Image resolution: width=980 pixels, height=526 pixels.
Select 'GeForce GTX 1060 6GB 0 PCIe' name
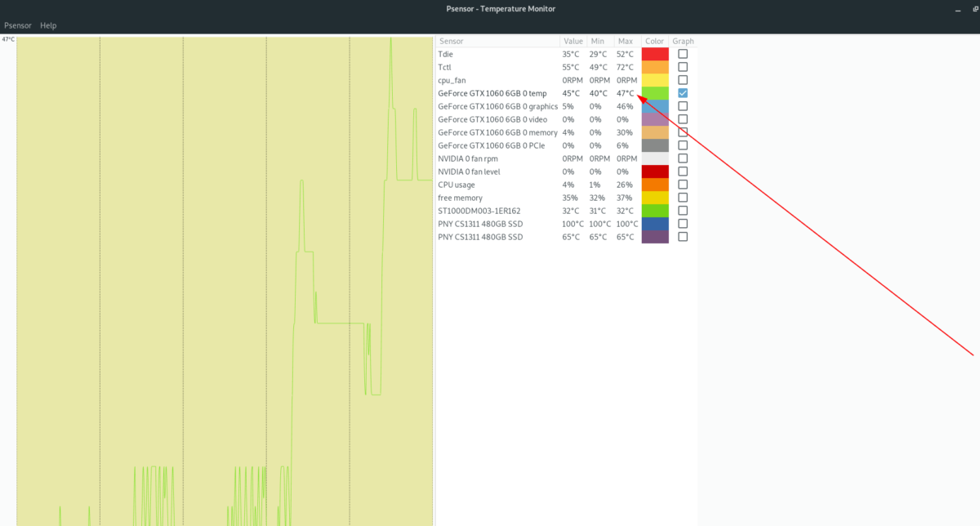(x=492, y=145)
